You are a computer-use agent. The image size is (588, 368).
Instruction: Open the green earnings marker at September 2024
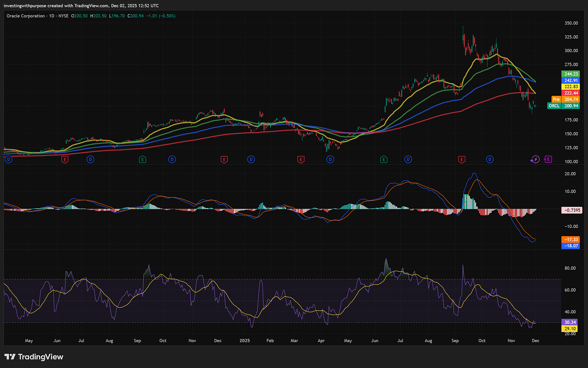142,160
